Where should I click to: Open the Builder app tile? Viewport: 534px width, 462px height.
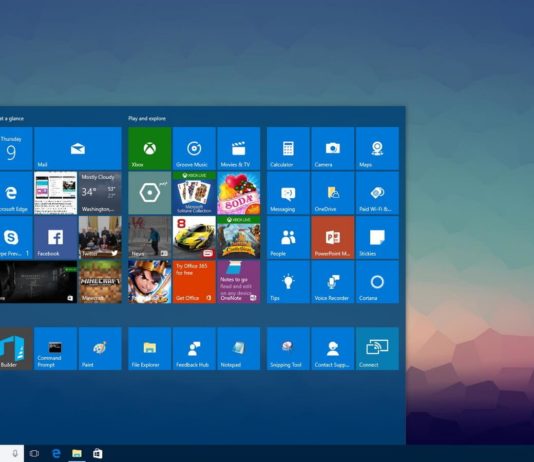[x=16, y=349]
